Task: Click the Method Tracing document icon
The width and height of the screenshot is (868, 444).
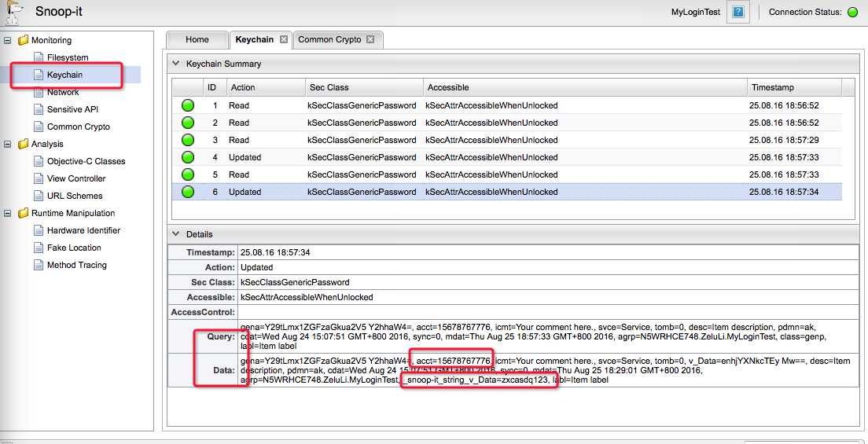Action: pyautogui.click(x=38, y=265)
